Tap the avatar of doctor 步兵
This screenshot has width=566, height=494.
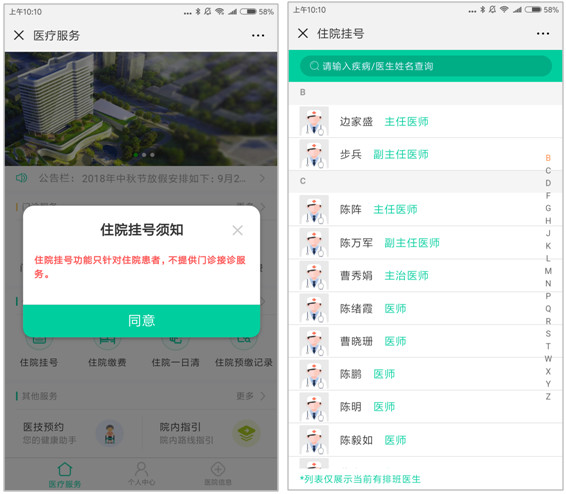pyautogui.click(x=314, y=154)
